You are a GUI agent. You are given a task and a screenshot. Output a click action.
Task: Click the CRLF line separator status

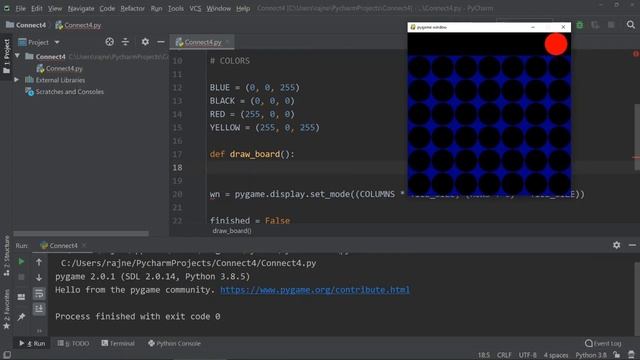504,355
